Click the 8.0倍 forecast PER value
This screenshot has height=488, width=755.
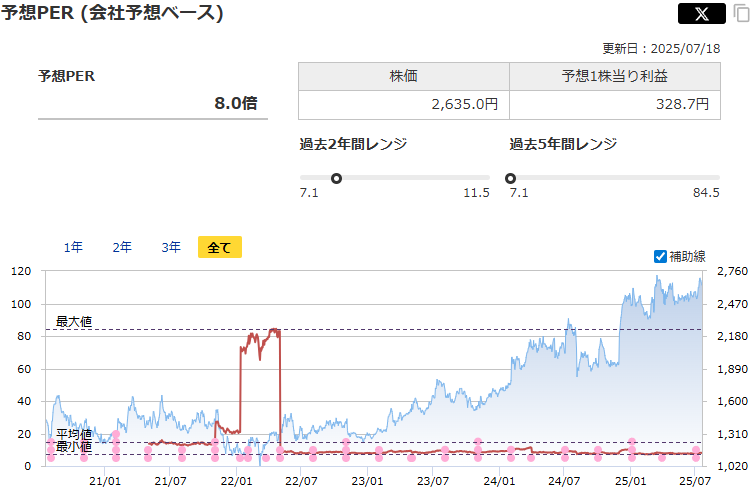pyautogui.click(x=235, y=102)
